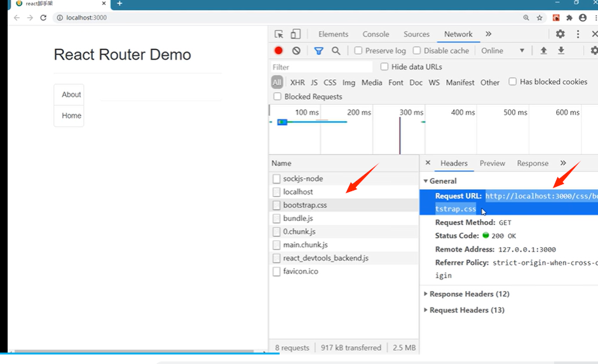The width and height of the screenshot is (598, 364).
Task: Open the Home link on page
Action: click(71, 116)
